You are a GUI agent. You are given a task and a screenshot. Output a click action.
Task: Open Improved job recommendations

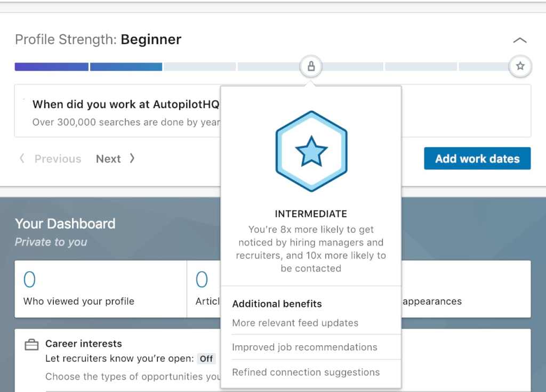(304, 347)
